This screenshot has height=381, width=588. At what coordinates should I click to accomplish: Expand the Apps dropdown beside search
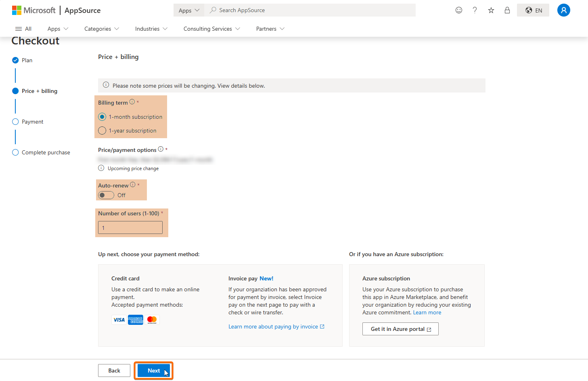[x=189, y=11]
